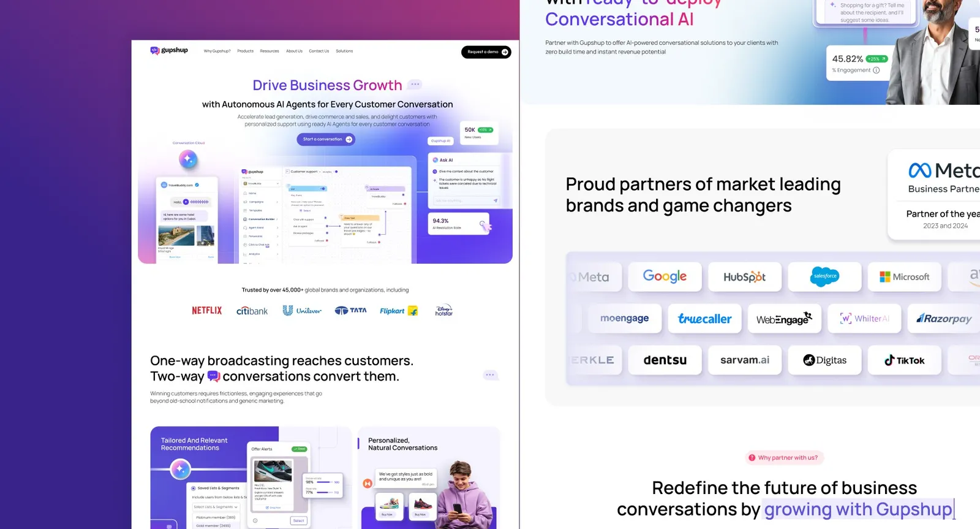Click the Conversational AI heading text
Image resolution: width=980 pixels, height=529 pixels.
(x=619, y=19)
